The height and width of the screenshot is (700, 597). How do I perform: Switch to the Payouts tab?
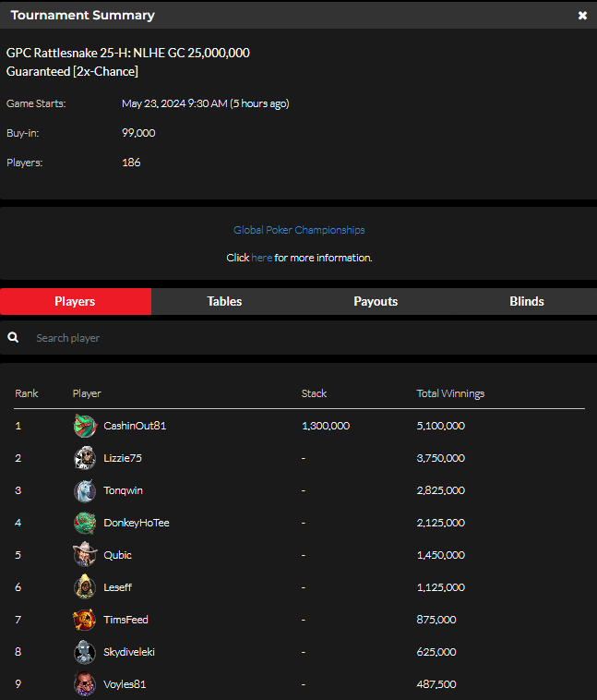click(376, 301)
